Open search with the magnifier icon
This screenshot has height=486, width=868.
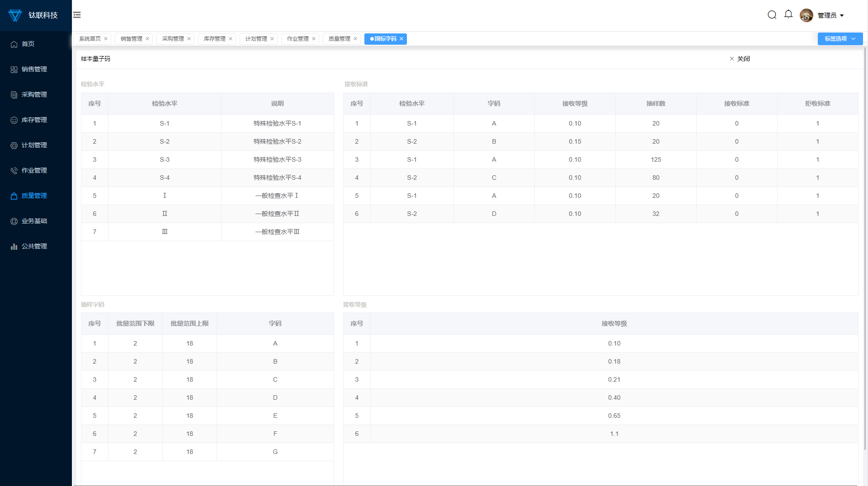[772, 15]
